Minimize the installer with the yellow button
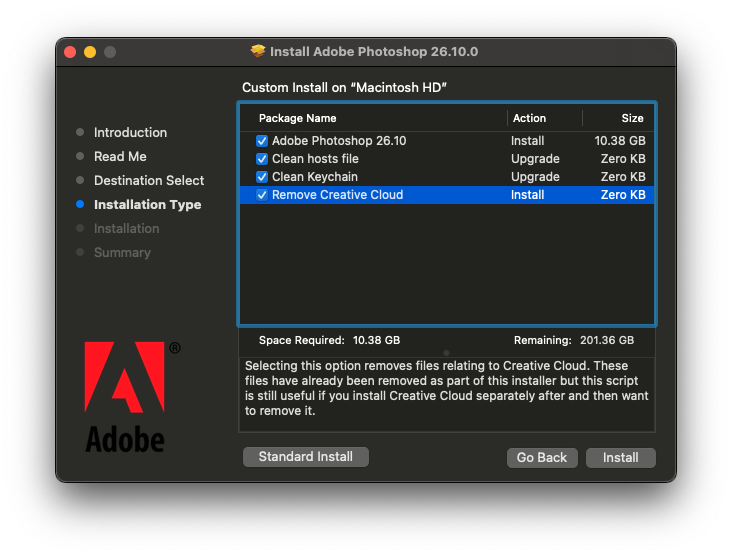The height and width of the screenshot is (556, 732). pyautogui.click(x=90, y=52)
